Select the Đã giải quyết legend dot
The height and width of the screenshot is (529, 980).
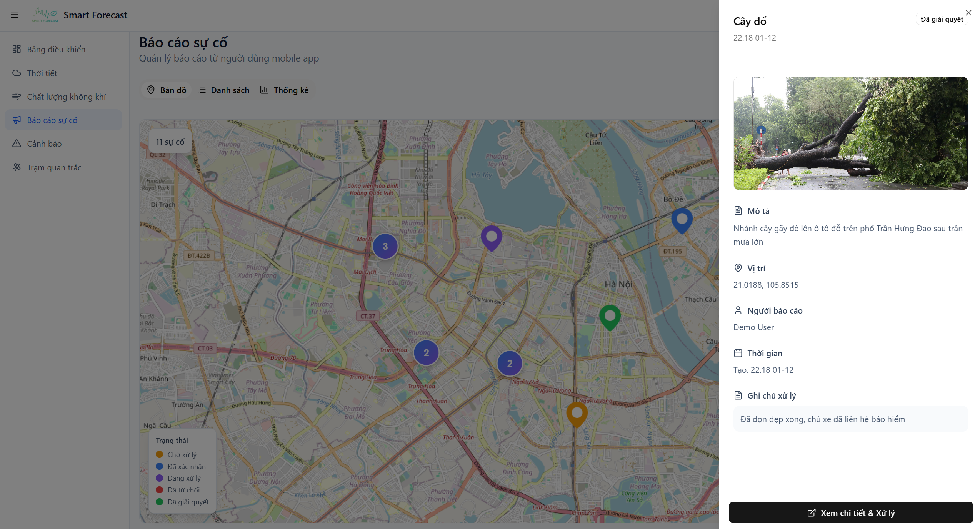point(159,502)
